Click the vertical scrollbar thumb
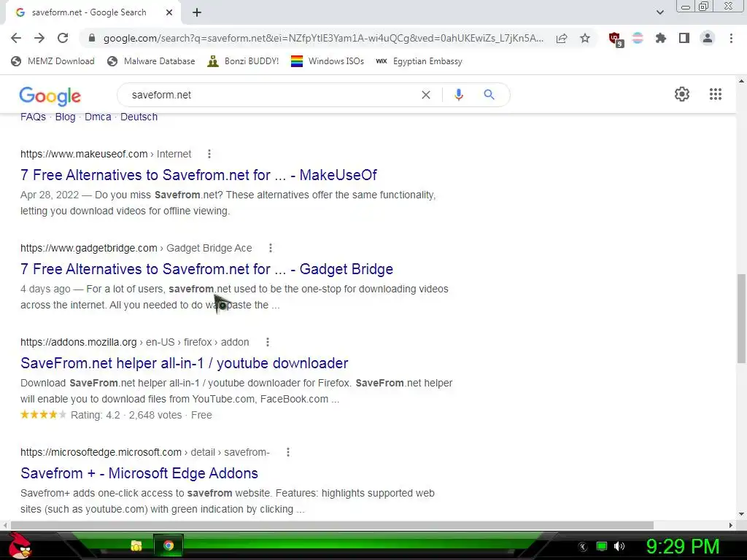Screen dimensions: 747x560 click(x=741, y=319)
